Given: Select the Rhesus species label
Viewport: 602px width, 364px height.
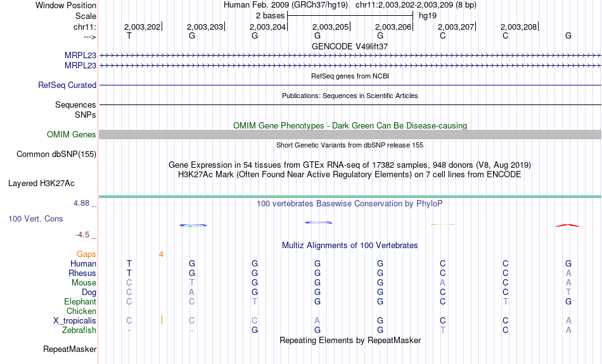Looking at the screenshot, I should (82, 273).
